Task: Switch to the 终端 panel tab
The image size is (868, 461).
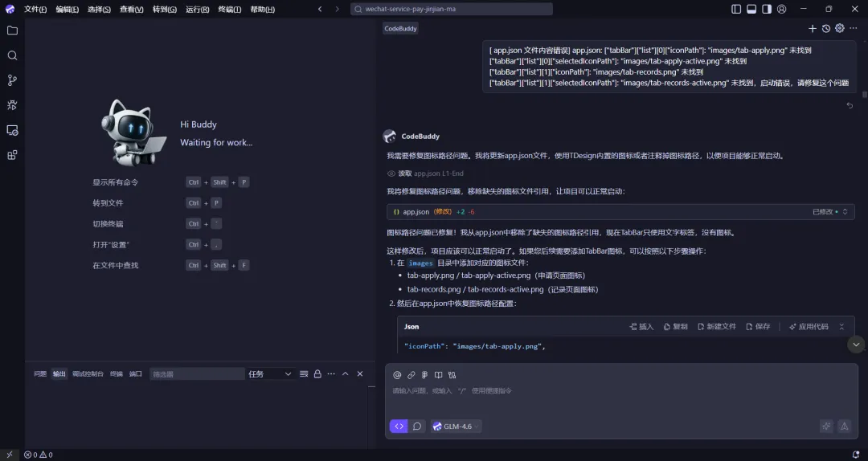Action: click(117, 374)
